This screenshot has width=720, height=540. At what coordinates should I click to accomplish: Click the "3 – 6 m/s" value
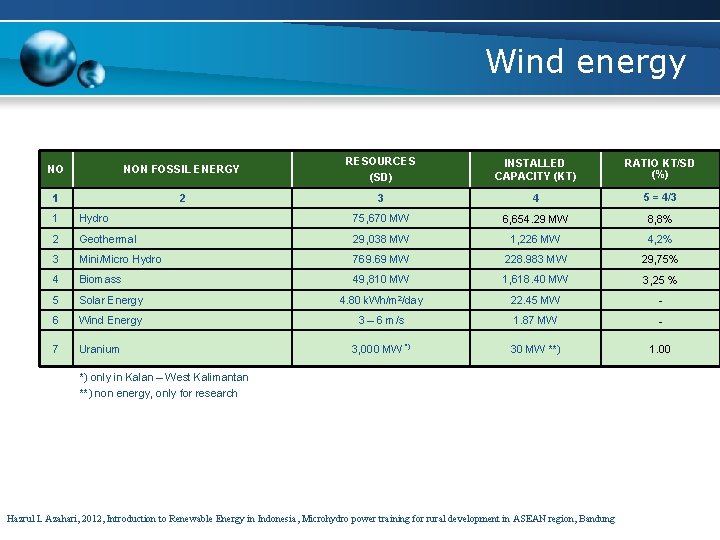tap(381, 320)
